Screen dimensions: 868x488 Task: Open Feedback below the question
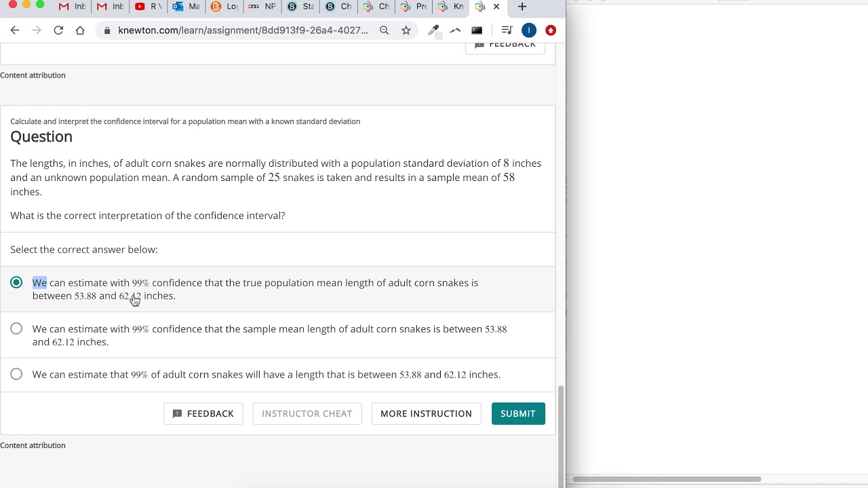tap(203, 413)
